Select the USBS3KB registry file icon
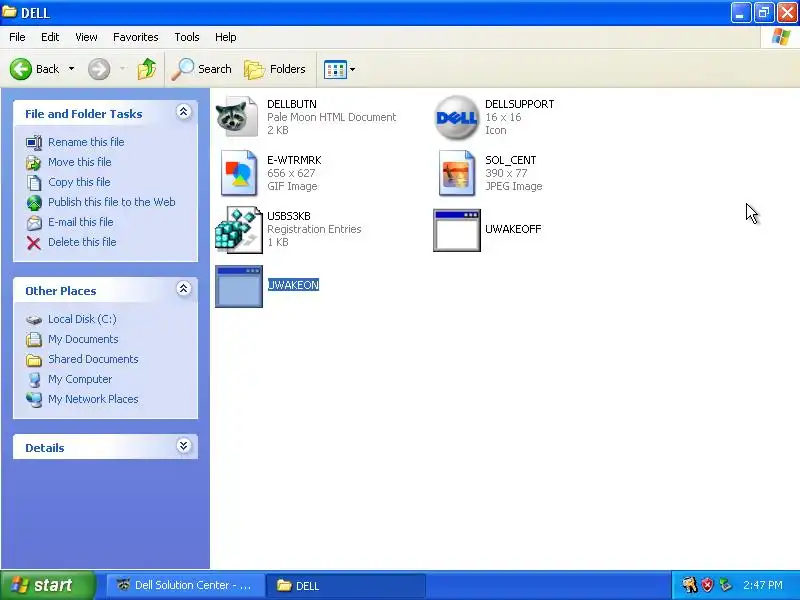Screen dimensions: 800x600 [238, 230]
